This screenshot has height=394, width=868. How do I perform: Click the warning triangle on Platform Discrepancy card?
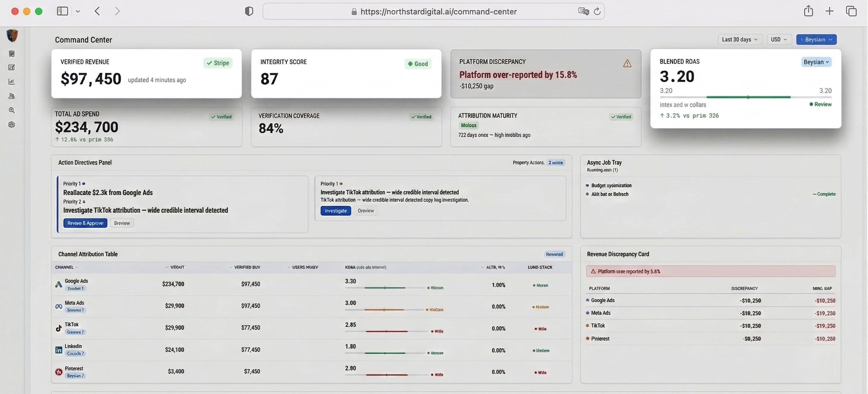coord(627,63)
